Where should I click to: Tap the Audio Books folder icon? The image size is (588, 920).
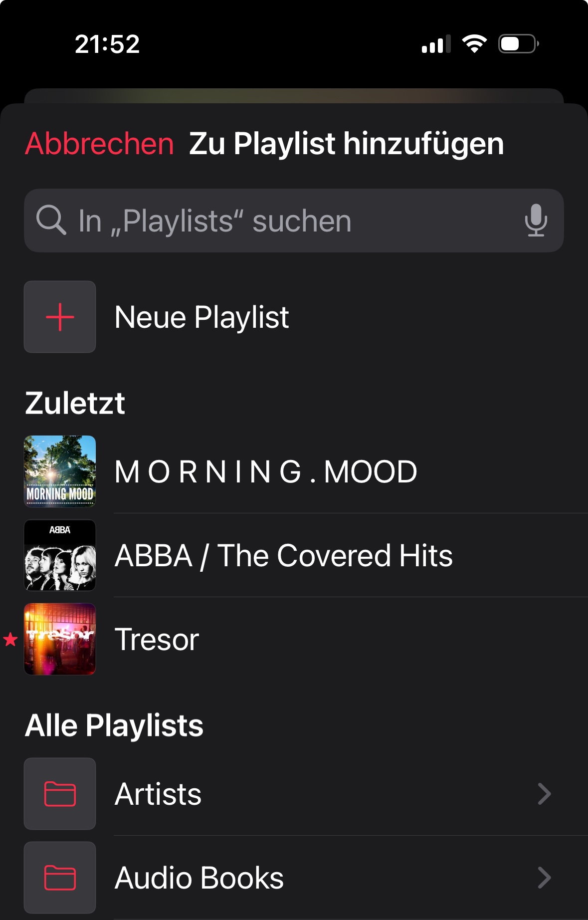point(60,878)
